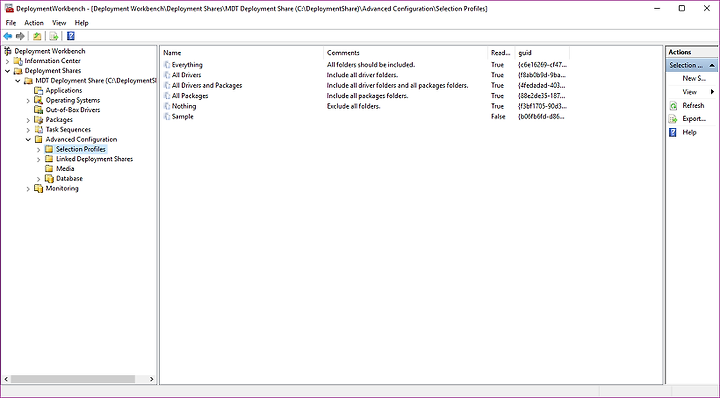Open the Help menu

81,22
